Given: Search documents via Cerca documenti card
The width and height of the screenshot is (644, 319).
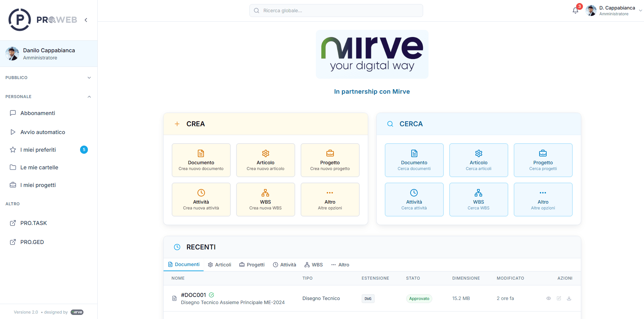Looking at the screenshot, I should tap(414, 160).
